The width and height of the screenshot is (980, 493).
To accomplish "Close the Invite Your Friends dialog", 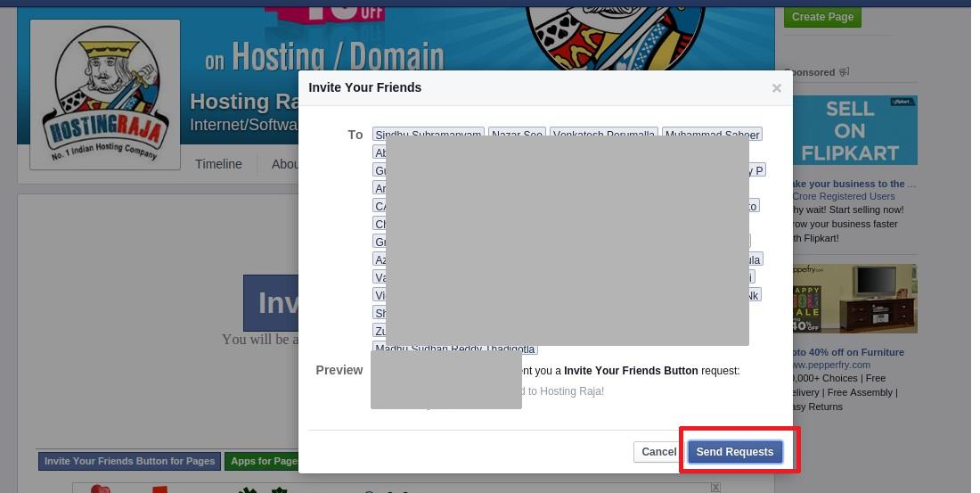I will pos(776,88).
